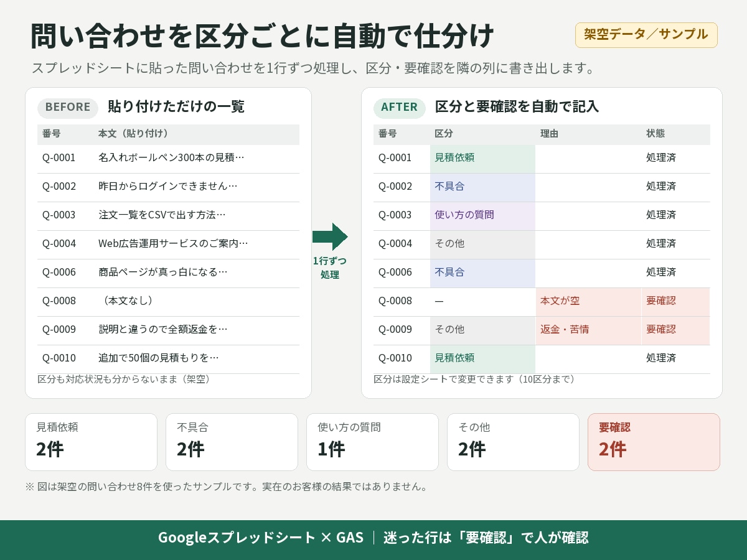Click Q-0008 in the BEFORE table
This screenshot has height=560, width=747.
tap(59, 301)
